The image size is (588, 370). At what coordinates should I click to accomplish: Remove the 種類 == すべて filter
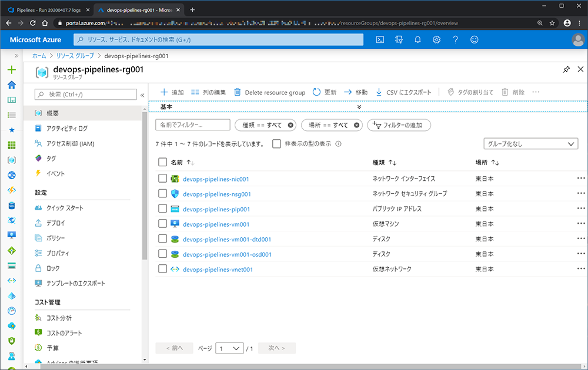pyautogui.click(x=290, y=125)
